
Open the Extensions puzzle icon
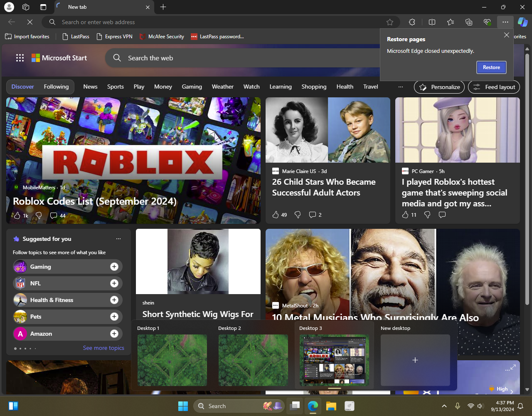coord(412,22)
